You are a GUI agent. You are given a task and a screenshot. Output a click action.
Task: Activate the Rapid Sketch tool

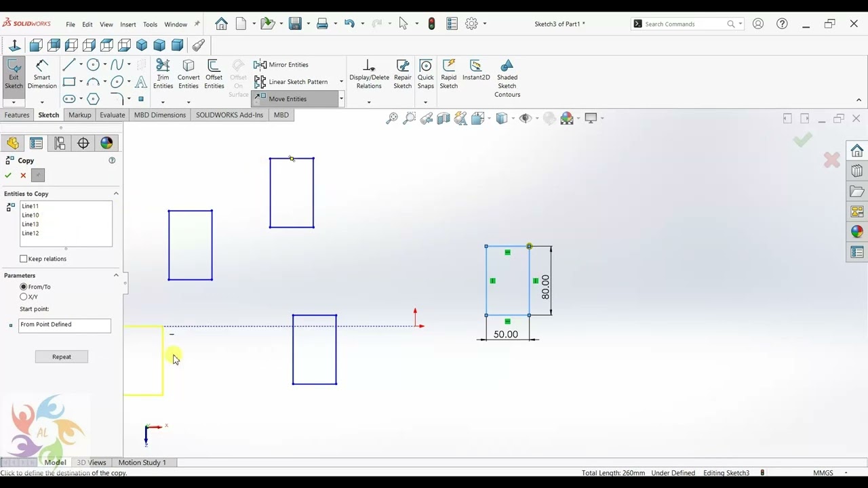click(x=449, y=75)
